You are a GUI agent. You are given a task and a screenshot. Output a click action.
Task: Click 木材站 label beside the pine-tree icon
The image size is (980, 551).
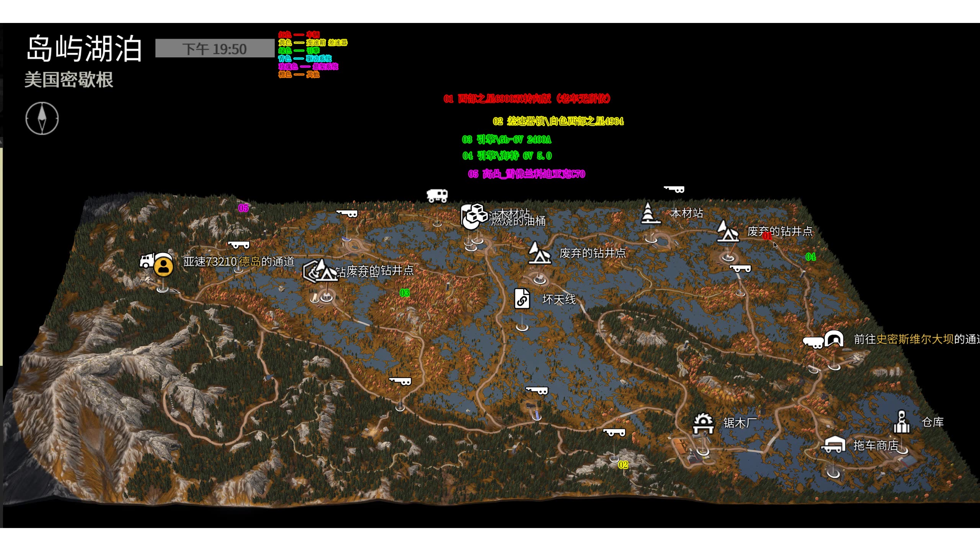pos(687,213)
